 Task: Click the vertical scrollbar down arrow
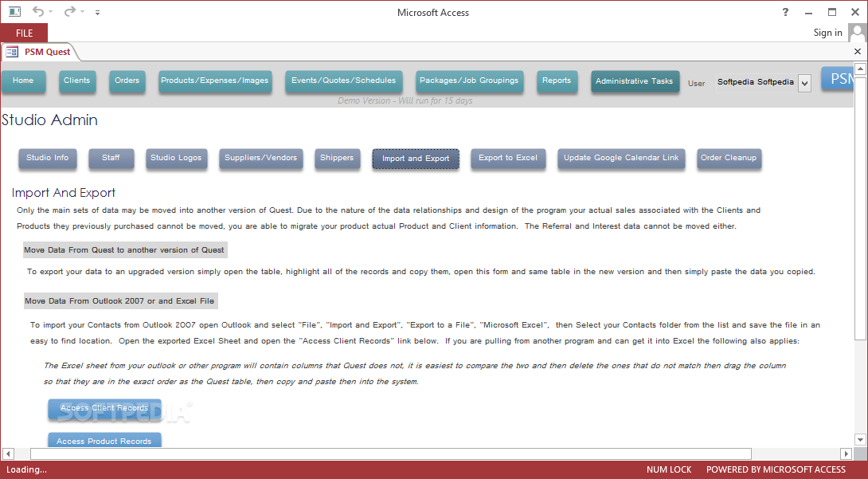coord(860,440)
